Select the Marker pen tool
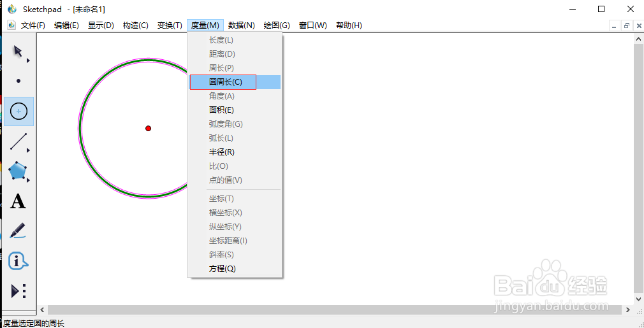The height and width of the screenshot is (328, 644). 18,231
